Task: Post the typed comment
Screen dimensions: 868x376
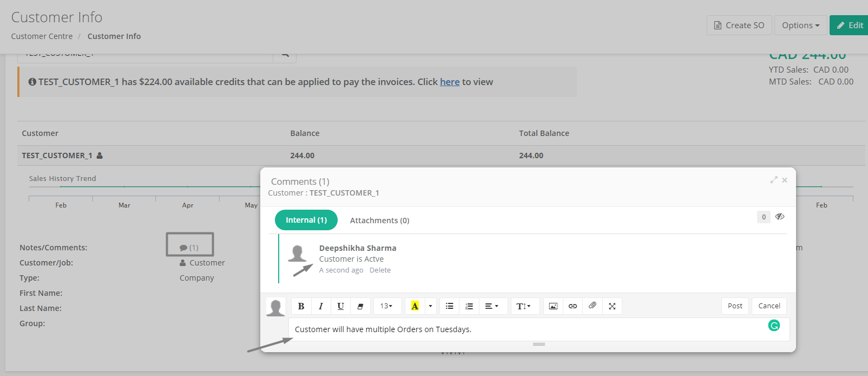Action: 735,306
